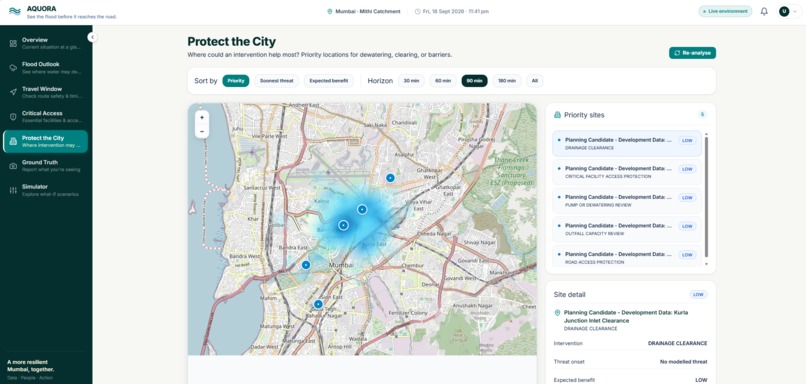Collapse the sidebar with the chevron button
Viewport: 806px width, 384px height.
point(92,37)
